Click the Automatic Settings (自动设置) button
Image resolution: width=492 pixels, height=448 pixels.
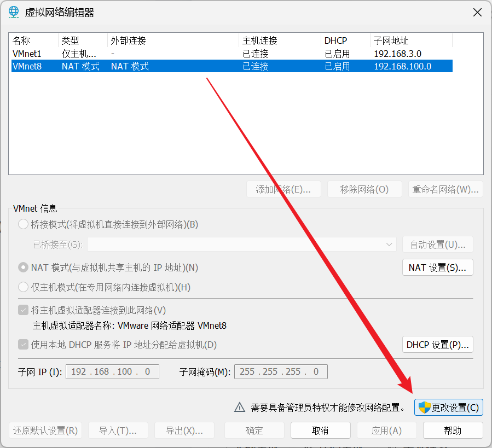pyautogui.click(x=437, y=245)
